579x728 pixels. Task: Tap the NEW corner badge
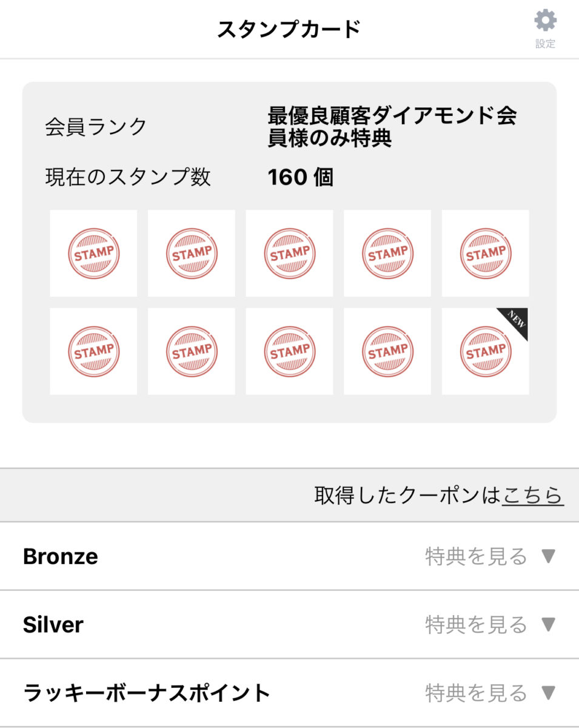tap(517, 320)
